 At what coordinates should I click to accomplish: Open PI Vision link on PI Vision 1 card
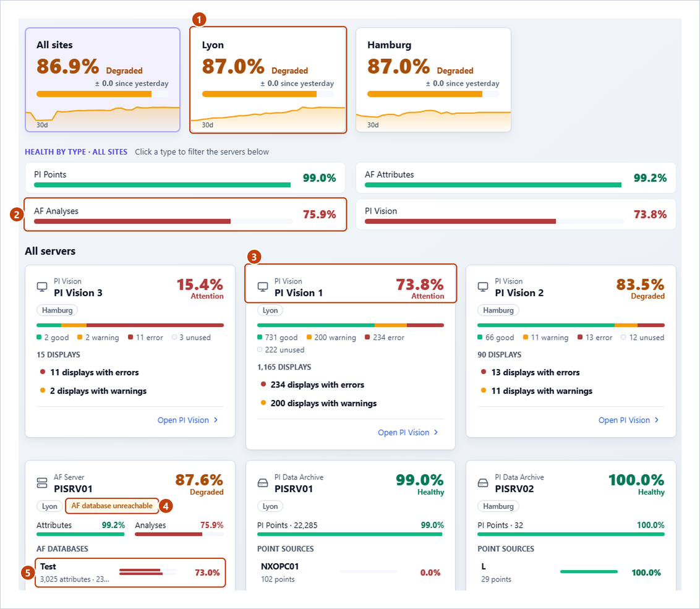click(408, 433)
